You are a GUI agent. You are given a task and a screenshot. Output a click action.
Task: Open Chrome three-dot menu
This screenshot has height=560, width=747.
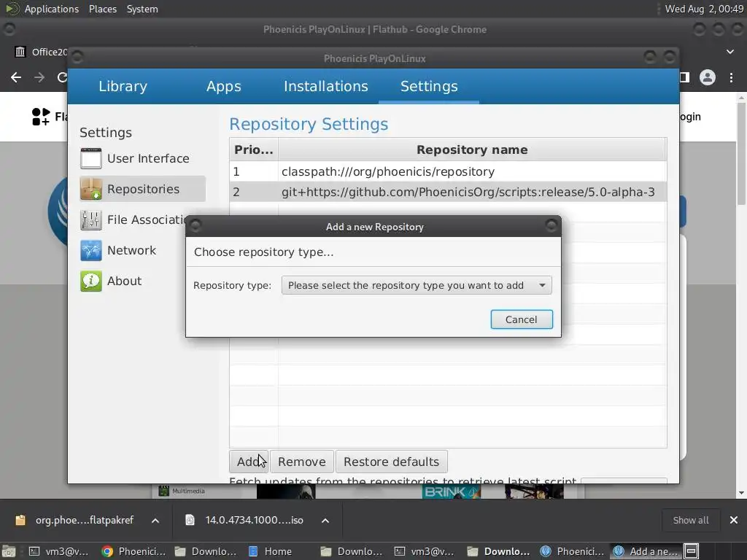[731, 77]
